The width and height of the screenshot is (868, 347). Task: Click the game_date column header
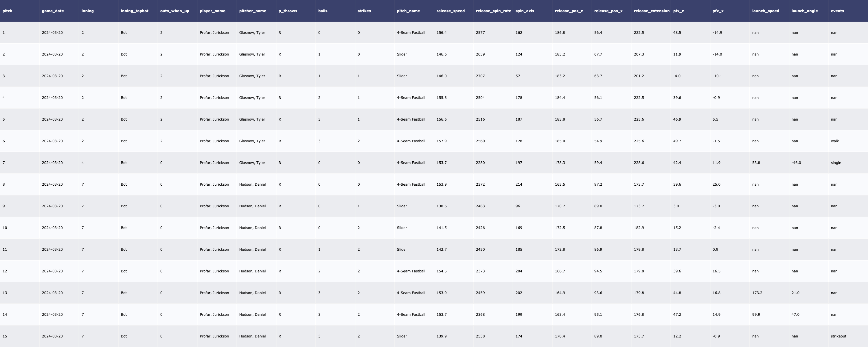pos(53,11)
